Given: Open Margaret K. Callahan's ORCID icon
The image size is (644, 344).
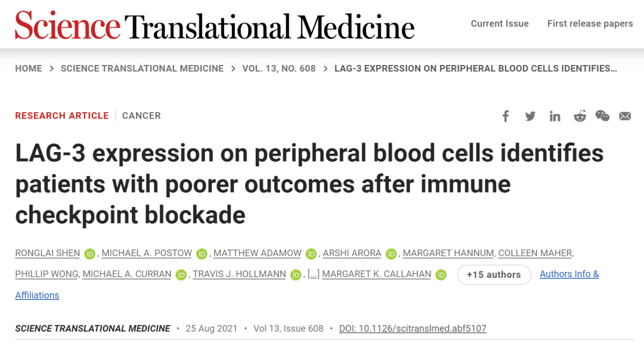Looking at the screenshot, I should pyautogui.click(x=441, y=275).
